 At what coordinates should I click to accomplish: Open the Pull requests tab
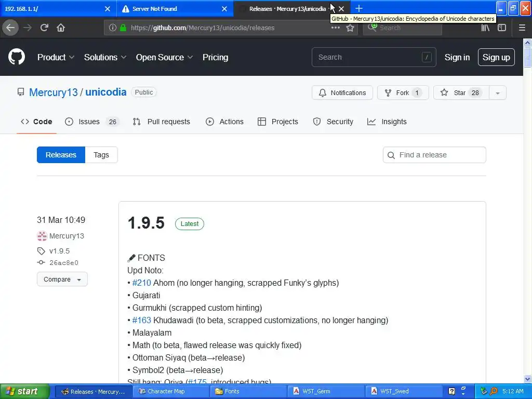click(x=162, y=122)
